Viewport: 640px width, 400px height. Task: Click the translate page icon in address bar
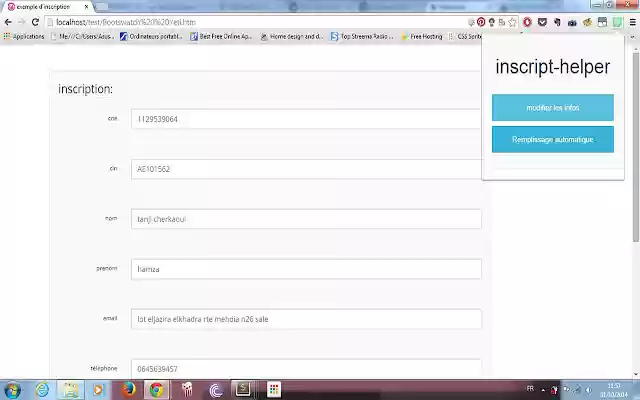pos(502,22)
